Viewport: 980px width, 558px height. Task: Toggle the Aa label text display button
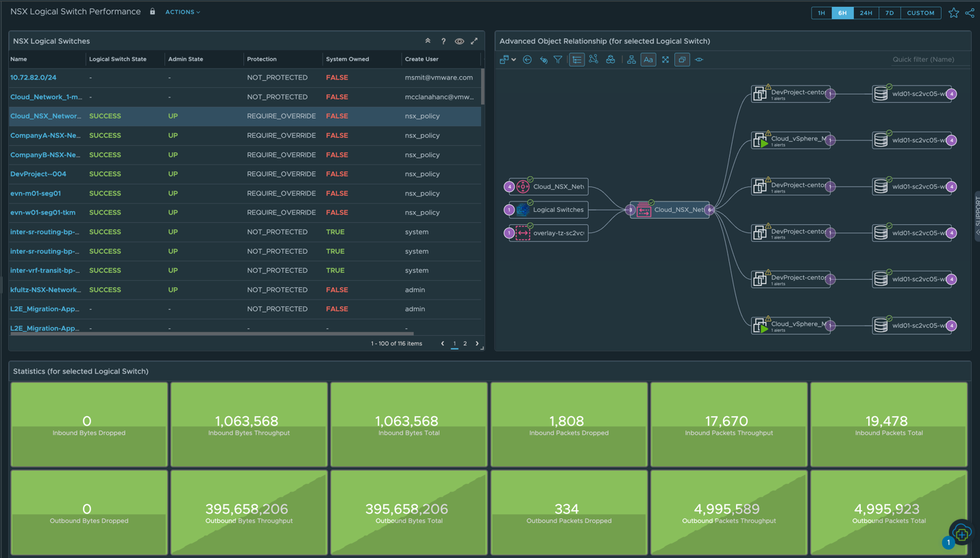(648, 60)
